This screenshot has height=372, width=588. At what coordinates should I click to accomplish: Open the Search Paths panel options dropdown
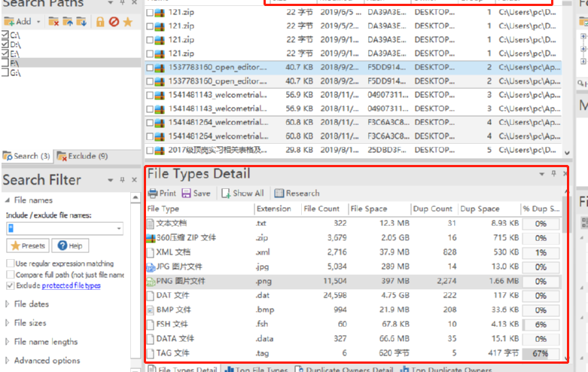coord(110,2)
